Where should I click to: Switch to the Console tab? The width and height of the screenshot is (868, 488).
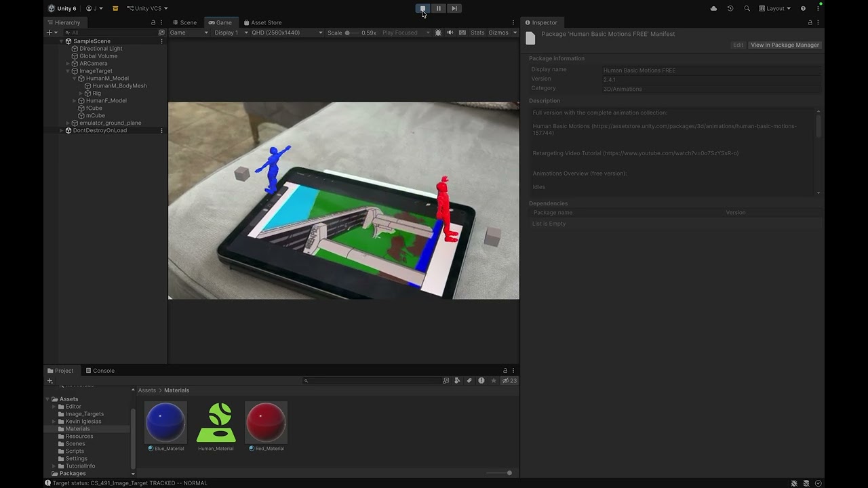tap(100, 371)
